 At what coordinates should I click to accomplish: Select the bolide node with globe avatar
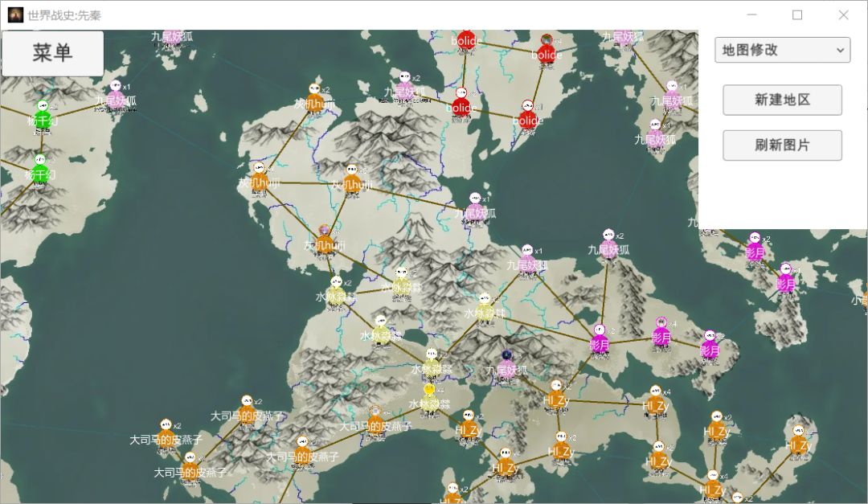click(547, 50)
